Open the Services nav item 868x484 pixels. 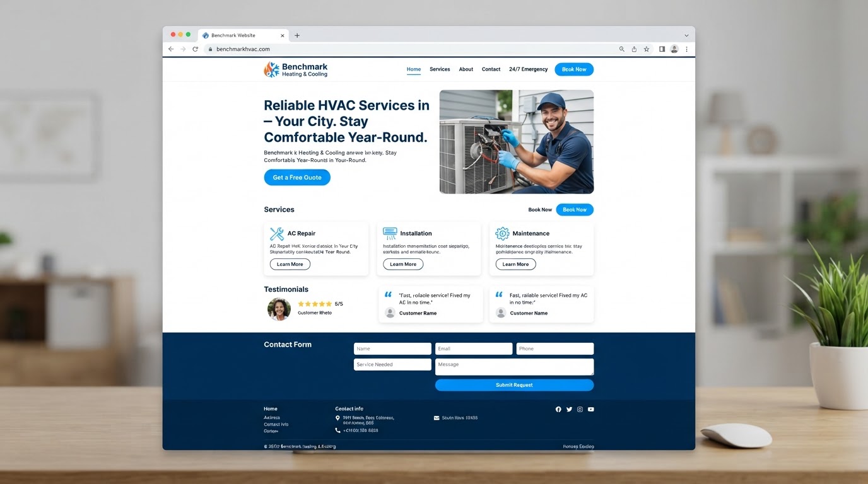(440, 69)
